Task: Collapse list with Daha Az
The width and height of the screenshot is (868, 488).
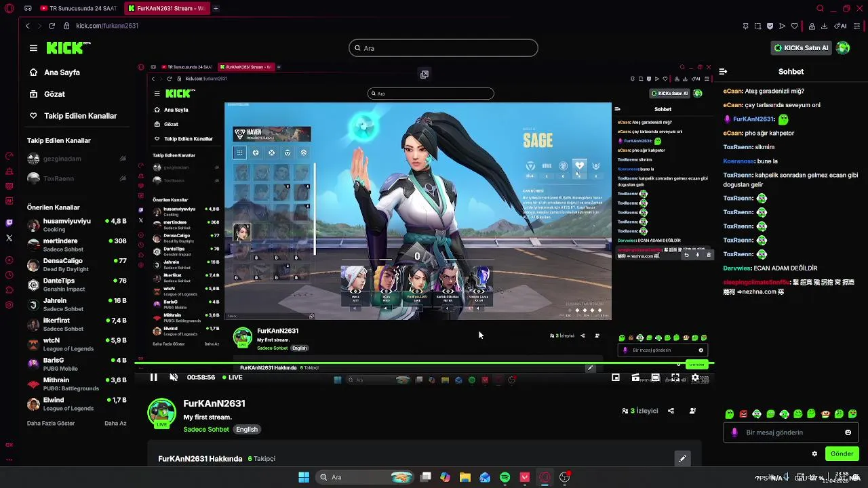Action: click(115, 424)
